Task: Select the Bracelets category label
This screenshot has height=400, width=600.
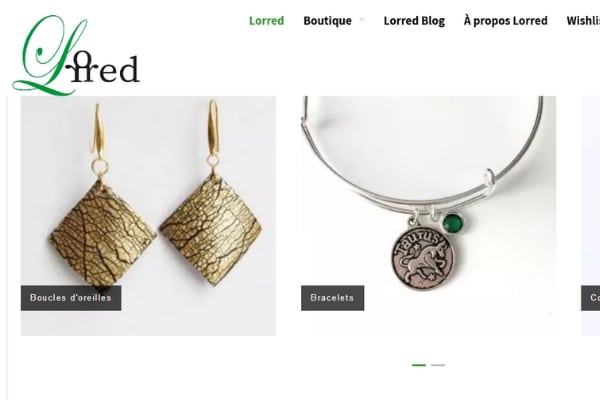Action: [333, 298]
